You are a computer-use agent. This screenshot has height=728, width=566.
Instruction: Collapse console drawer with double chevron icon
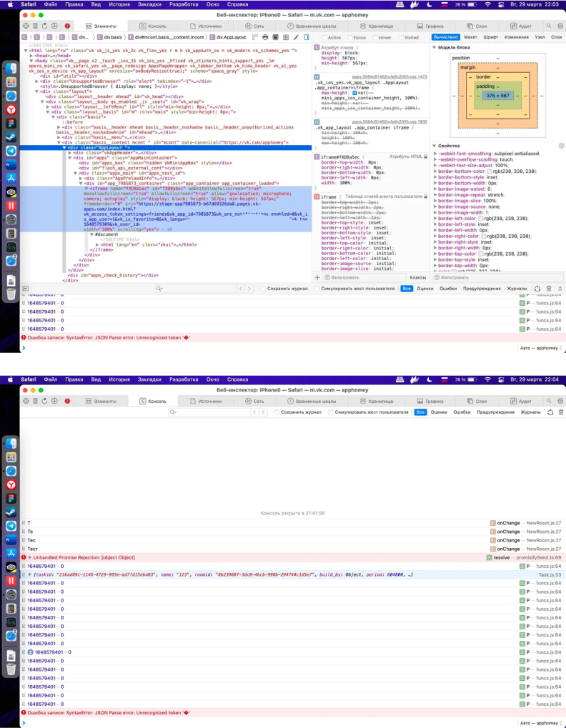(x=560, y=289)
